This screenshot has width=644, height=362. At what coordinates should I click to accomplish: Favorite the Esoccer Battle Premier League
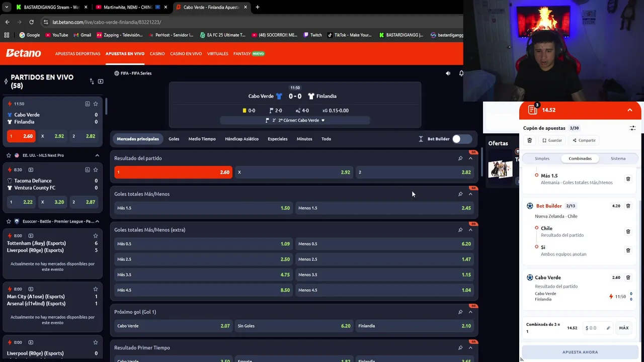[x=9, y=221]
